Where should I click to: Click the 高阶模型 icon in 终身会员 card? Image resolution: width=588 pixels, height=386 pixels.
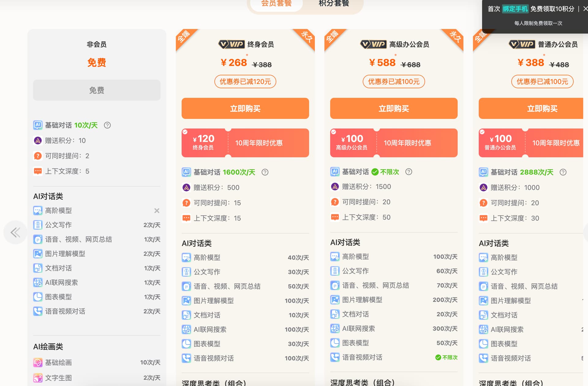tap(186, 258)
